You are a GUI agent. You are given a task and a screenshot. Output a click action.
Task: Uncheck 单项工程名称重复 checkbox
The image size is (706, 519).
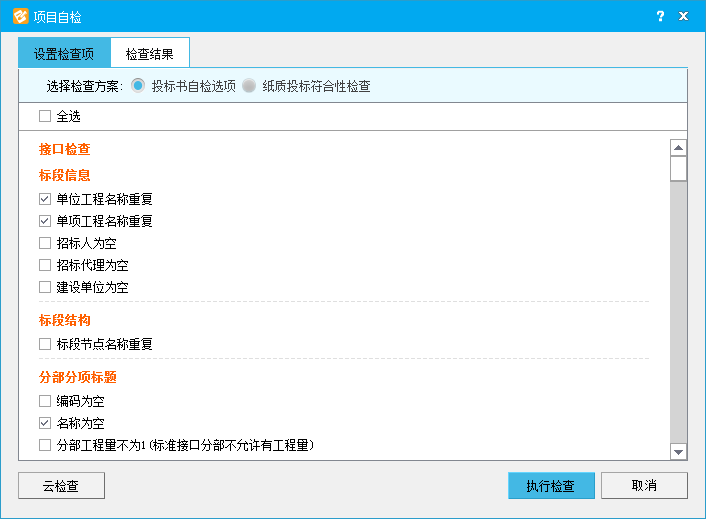click(45, 221)
